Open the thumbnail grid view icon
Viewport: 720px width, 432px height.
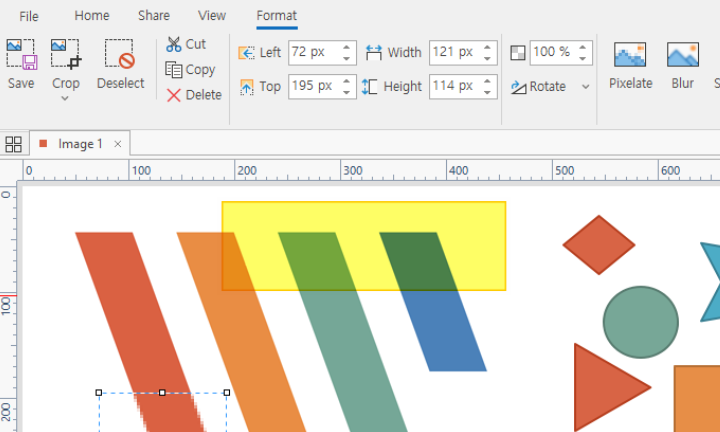point(14,144)
